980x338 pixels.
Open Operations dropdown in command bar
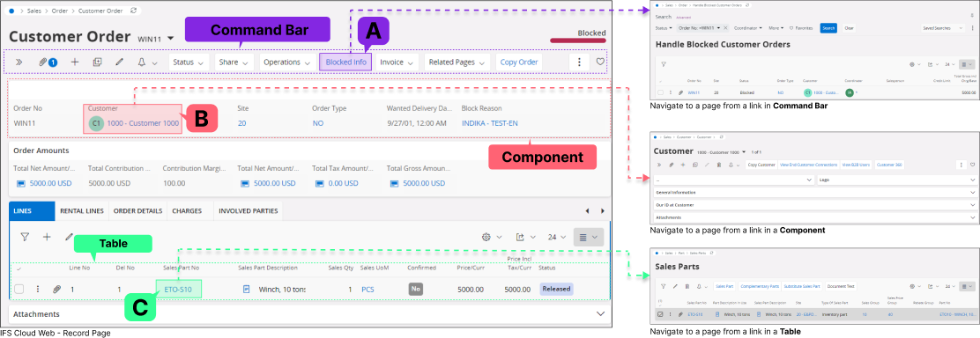(x=287, y=62)
